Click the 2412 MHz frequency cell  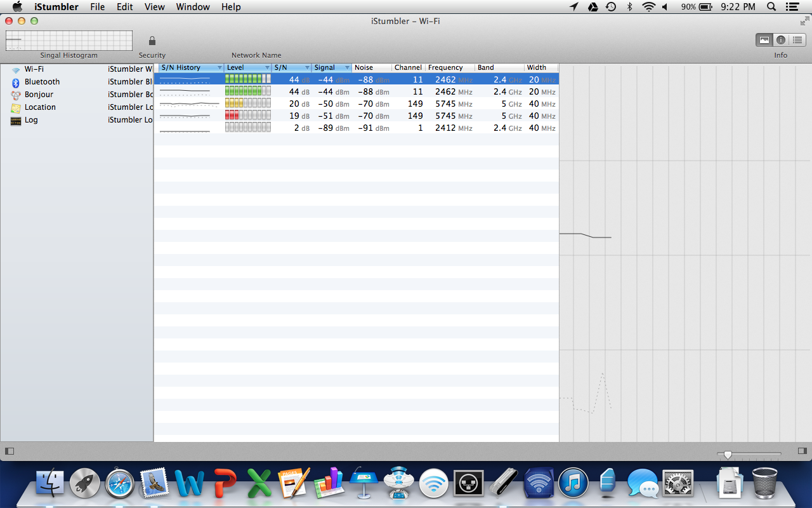click(454, 128)
